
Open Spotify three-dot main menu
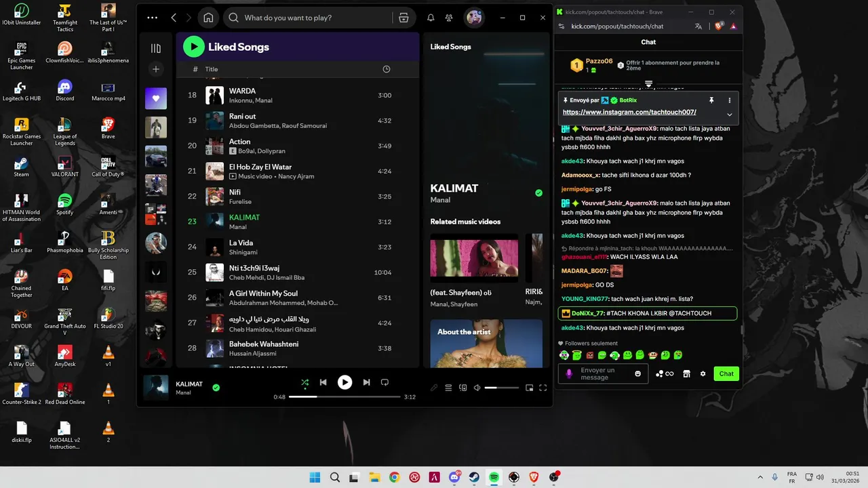tap(153, 18)
